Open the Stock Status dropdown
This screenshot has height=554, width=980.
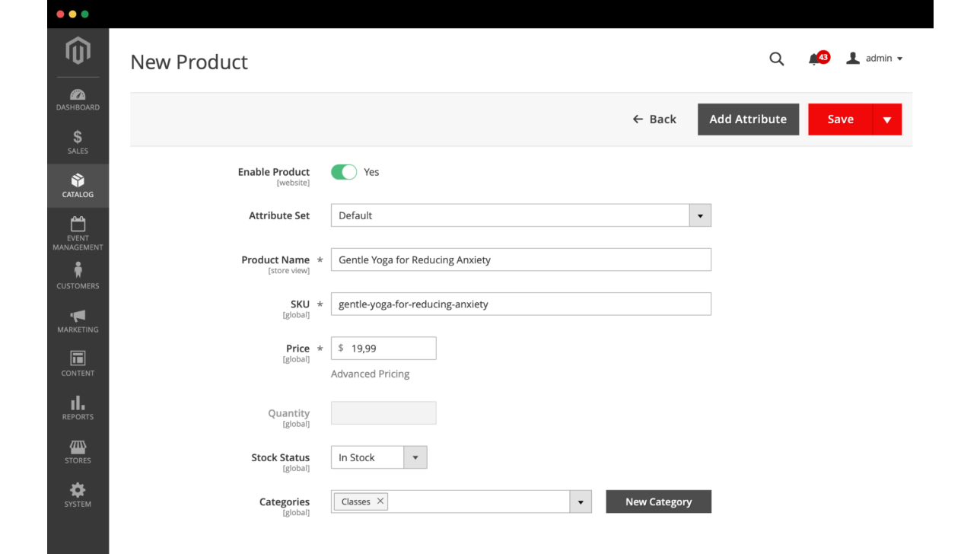415,457
